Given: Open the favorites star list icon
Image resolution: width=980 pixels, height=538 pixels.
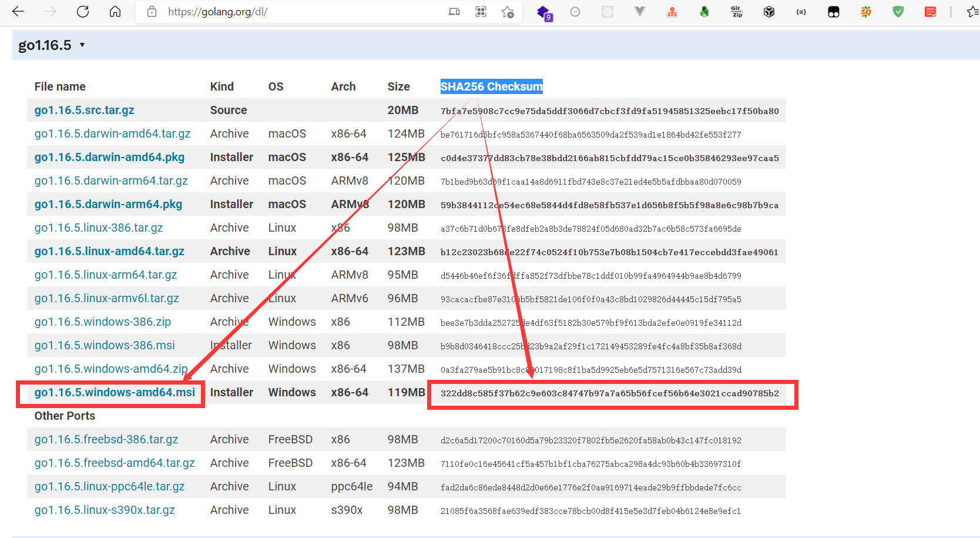Looking at the screenshot, I should (973, 12).
